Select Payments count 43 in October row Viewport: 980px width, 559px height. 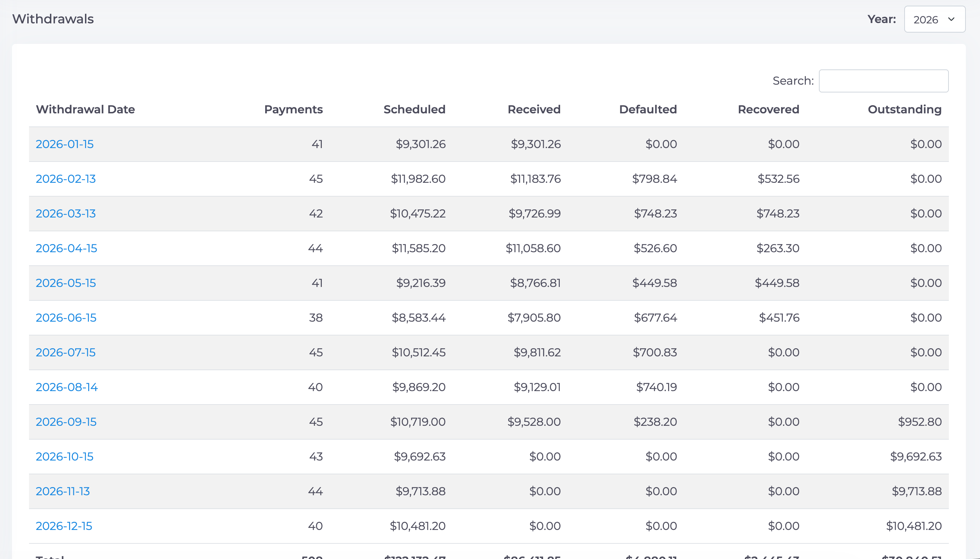pos(316,457)
